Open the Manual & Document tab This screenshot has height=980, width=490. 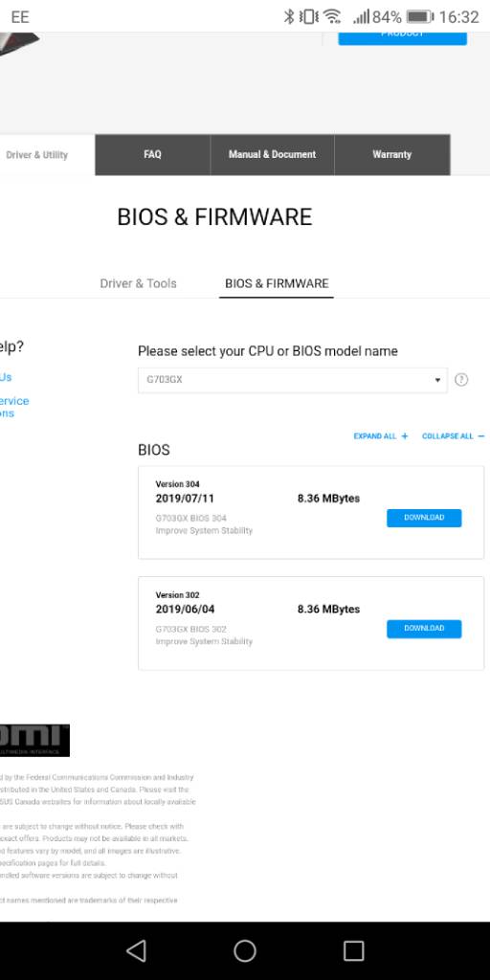[273, 154]
